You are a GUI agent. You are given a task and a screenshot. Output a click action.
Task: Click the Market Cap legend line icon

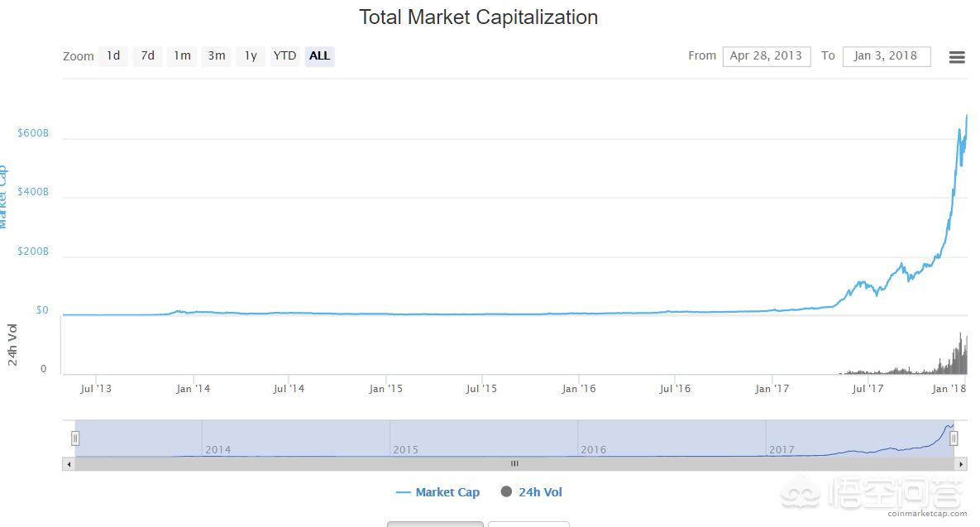[x=404, y=492]
